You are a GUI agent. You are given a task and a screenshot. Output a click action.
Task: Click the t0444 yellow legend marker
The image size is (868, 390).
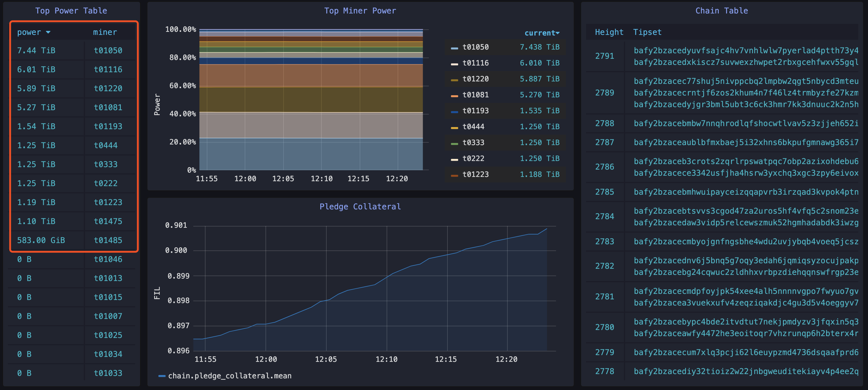tap(454, 128)
